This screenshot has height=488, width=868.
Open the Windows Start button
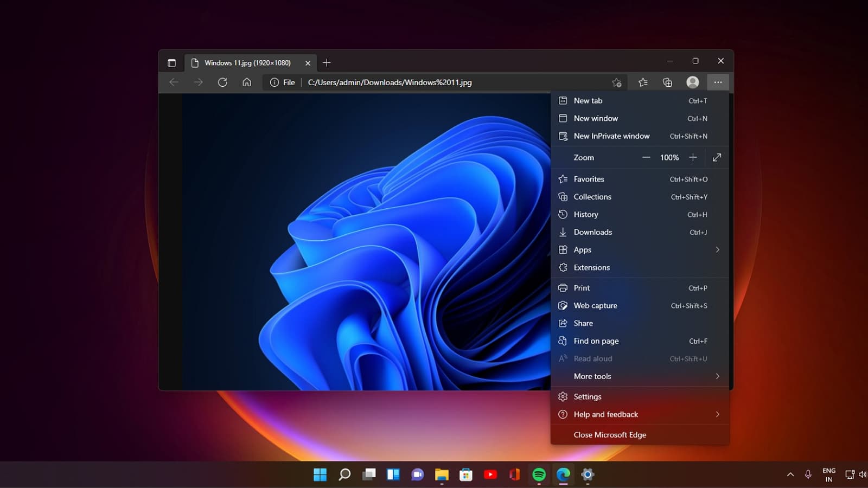(x=320, y=474)
